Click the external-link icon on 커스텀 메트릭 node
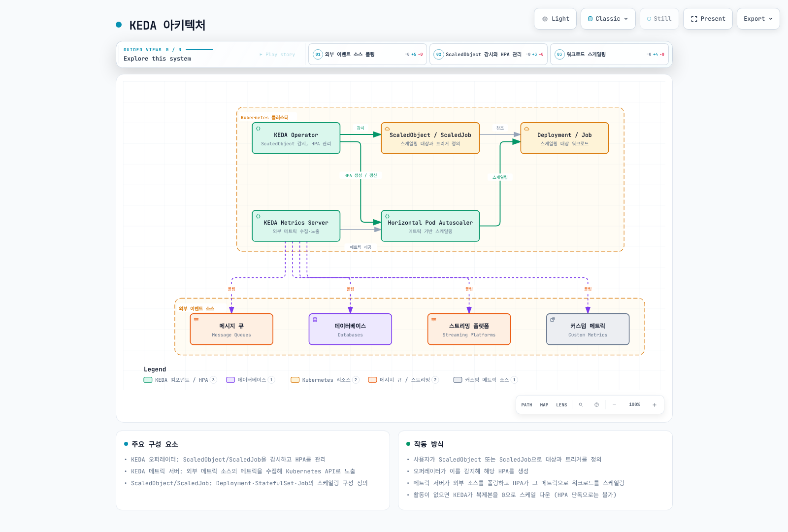 tap(553, 320)
